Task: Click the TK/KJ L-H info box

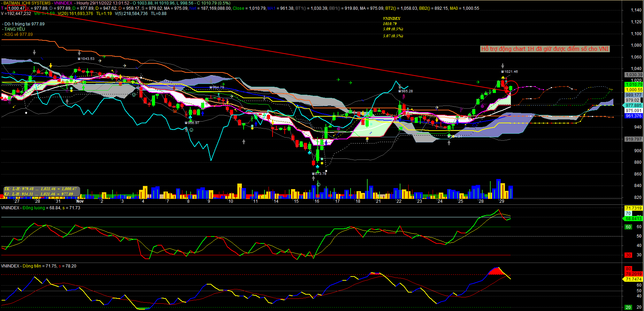Action: (x=41, y=191)
